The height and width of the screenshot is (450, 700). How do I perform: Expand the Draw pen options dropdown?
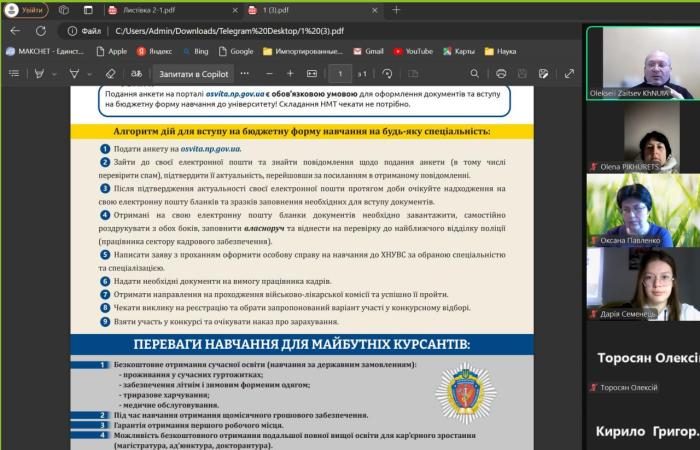coord(54,73)
